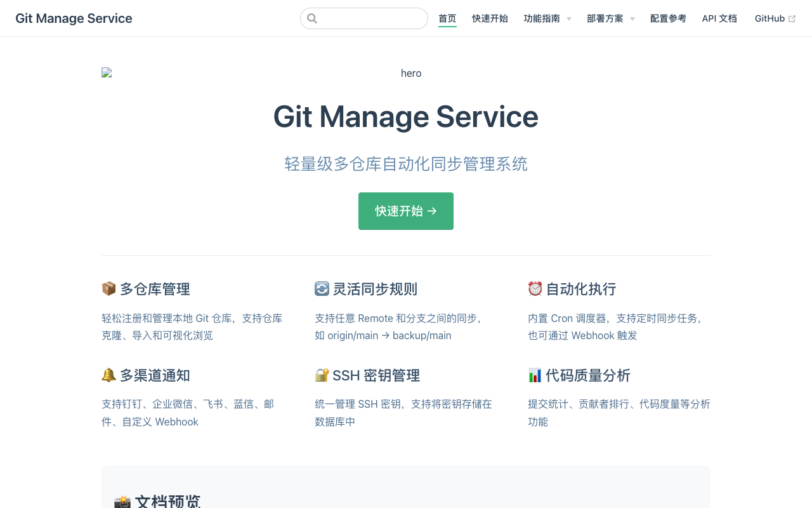Open 配置参考 from the navigation bar

point(668,18)
